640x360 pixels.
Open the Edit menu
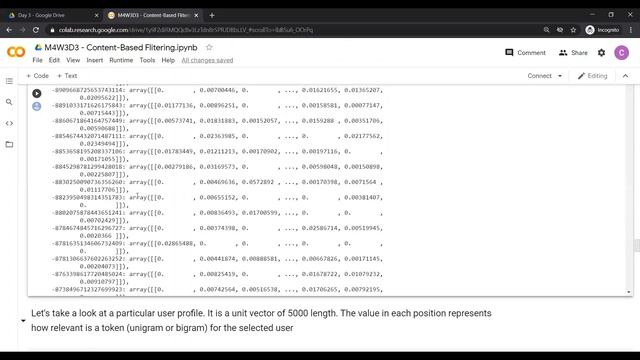54,60
